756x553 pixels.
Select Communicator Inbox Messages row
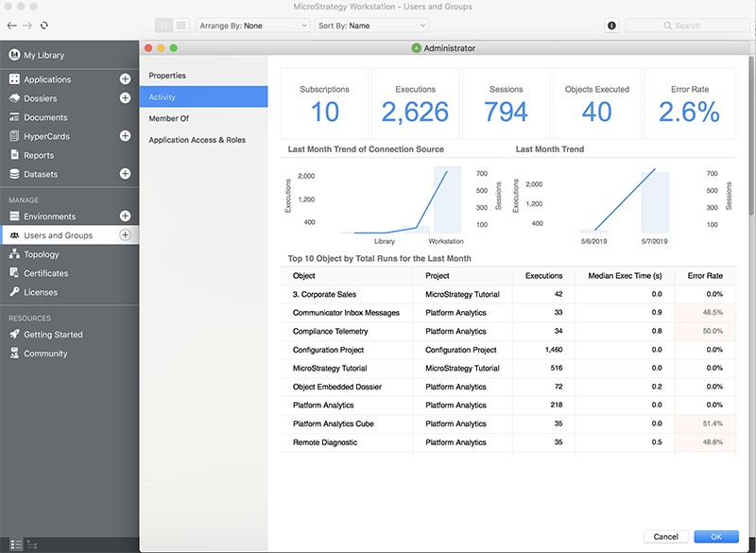pos(508,312)
